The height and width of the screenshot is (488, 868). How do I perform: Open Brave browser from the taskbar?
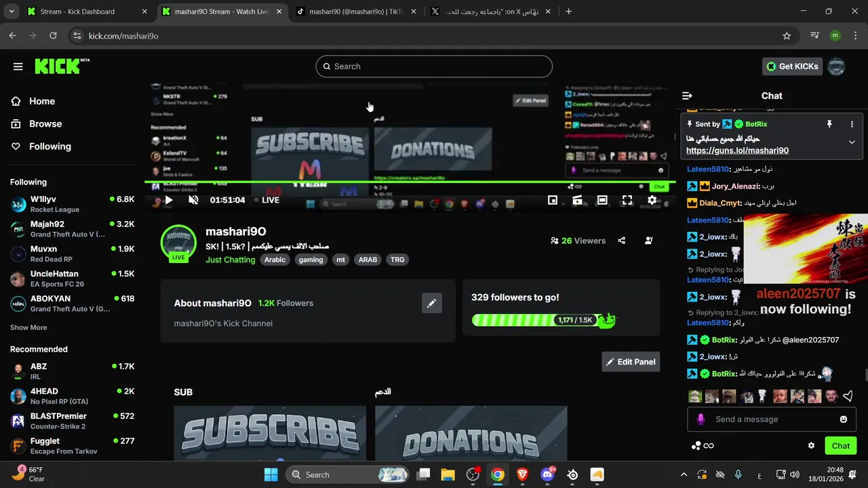click(522, 474)
